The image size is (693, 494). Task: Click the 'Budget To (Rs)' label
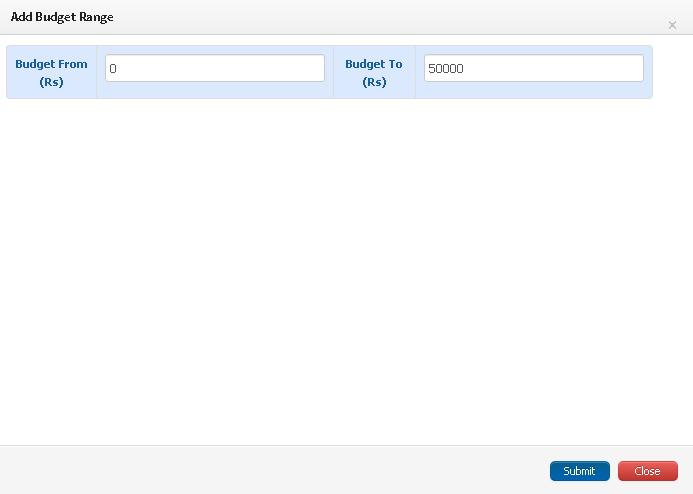click(x=374, y=72)
